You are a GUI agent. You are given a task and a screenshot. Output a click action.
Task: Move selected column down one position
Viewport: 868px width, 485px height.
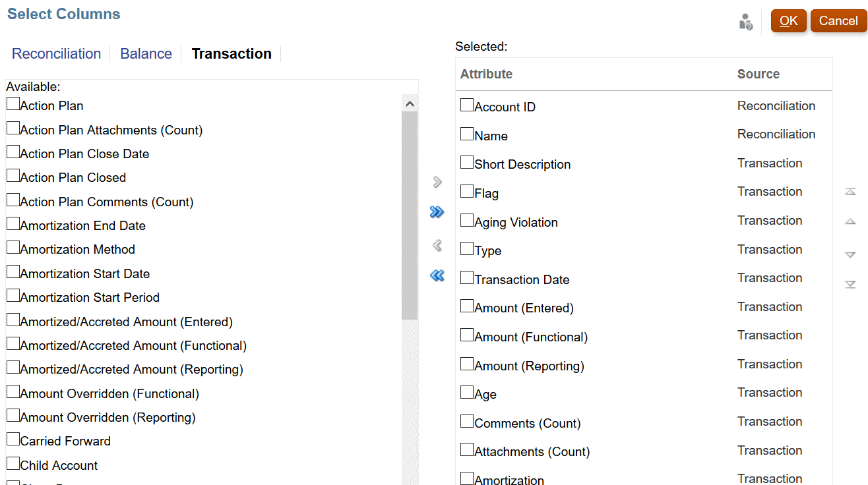coord(850,254)
